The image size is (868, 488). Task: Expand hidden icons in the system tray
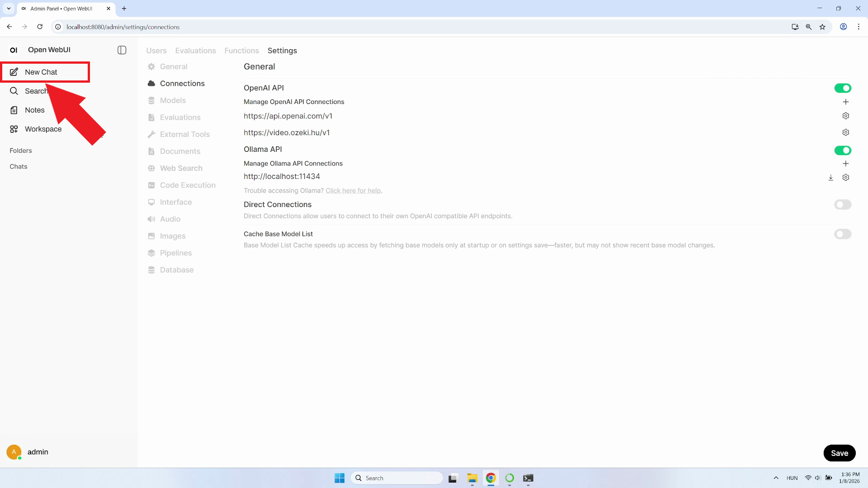(776, 478)
